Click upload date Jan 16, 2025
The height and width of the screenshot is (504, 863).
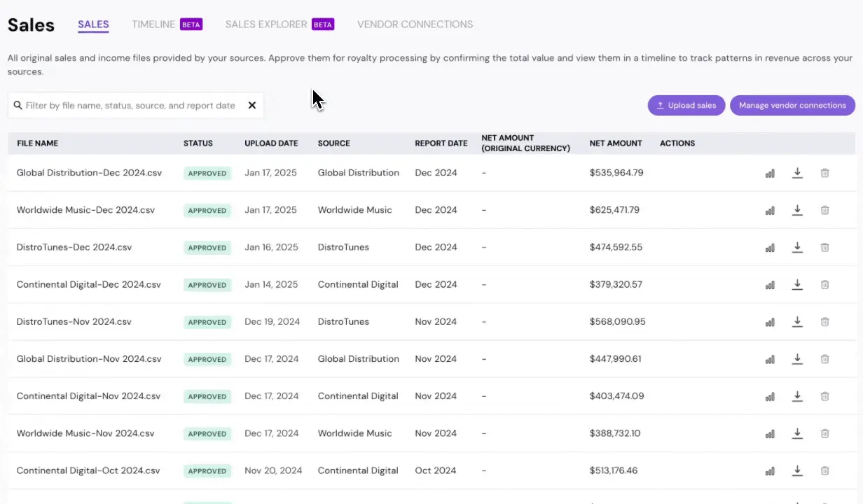coord(271,247)
